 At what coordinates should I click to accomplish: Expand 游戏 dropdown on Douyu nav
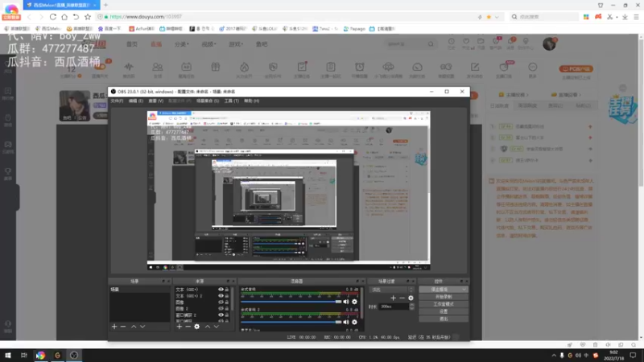point(236,44)
